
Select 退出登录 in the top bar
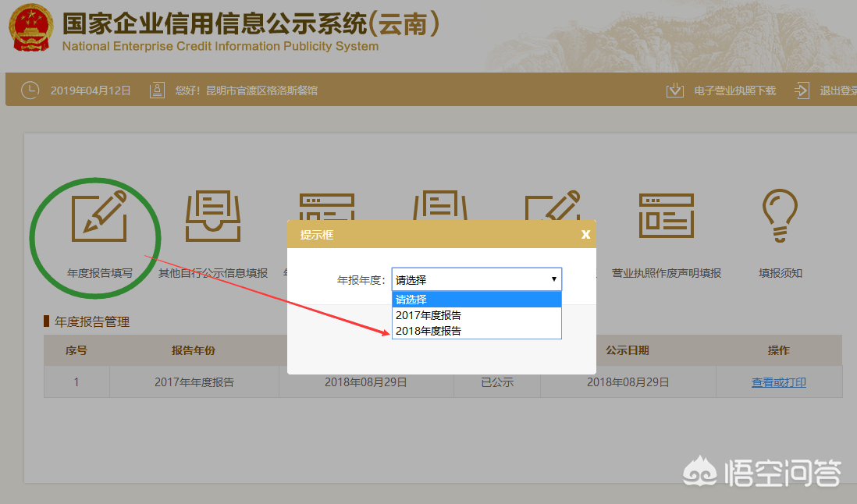tap(839, 89)
